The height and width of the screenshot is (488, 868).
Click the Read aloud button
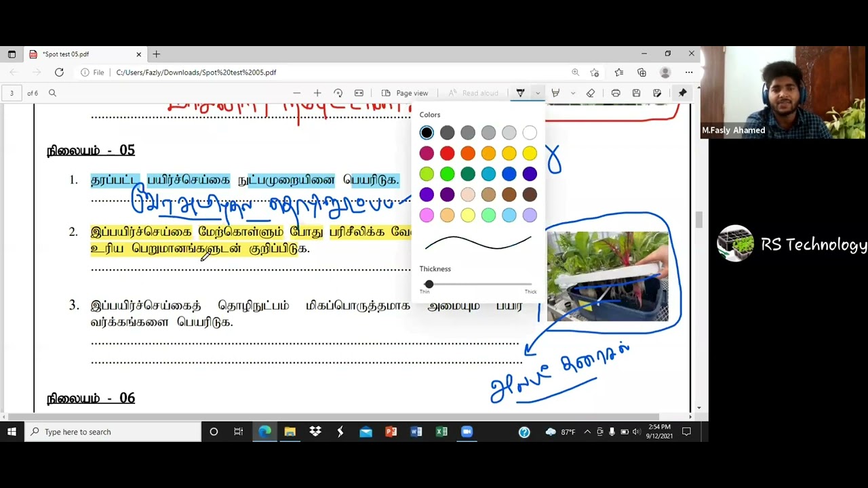[x=473, y=93]
